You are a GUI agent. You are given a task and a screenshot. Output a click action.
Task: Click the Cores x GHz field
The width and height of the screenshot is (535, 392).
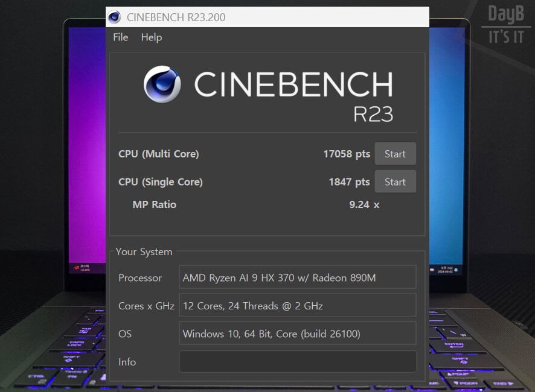point(298,305)
